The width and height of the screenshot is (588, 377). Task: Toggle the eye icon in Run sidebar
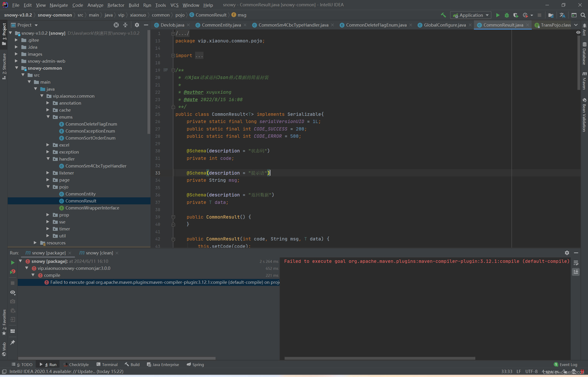[x=13, y=292]
